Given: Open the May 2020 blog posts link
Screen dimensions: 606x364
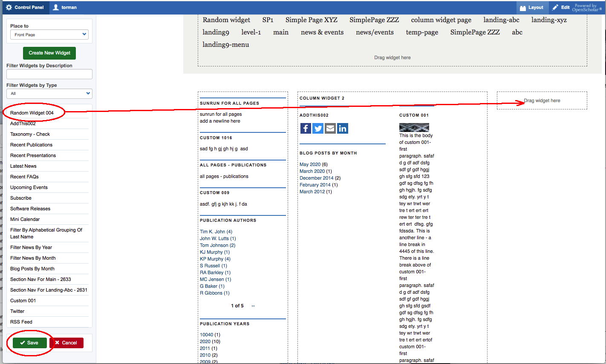Looking at the screenshot, I should tap(310, 164).
